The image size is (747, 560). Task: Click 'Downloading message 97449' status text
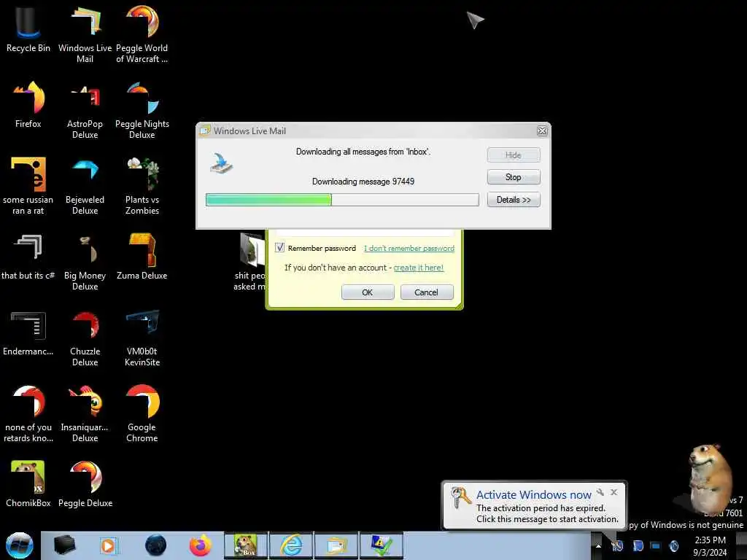pos(363,182)
